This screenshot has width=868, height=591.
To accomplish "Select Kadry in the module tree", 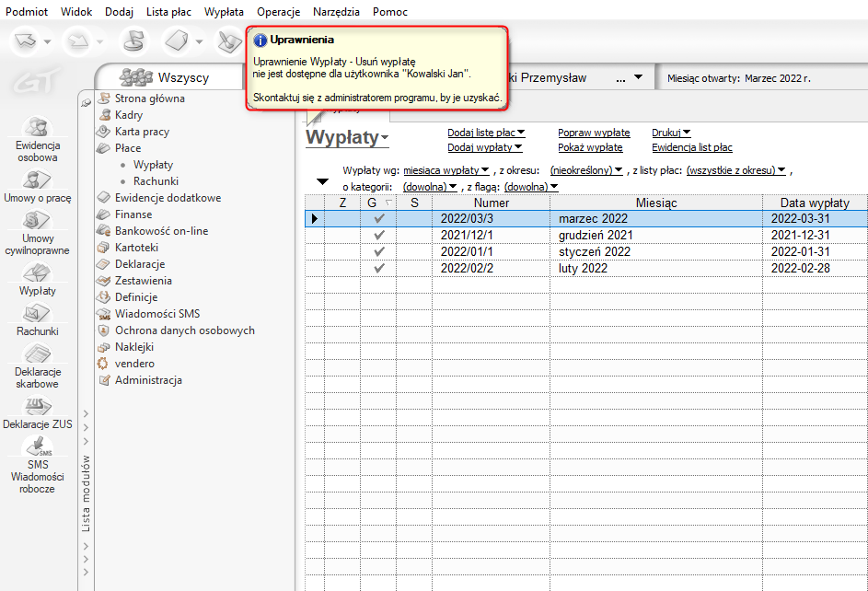I will coord(129,115).
